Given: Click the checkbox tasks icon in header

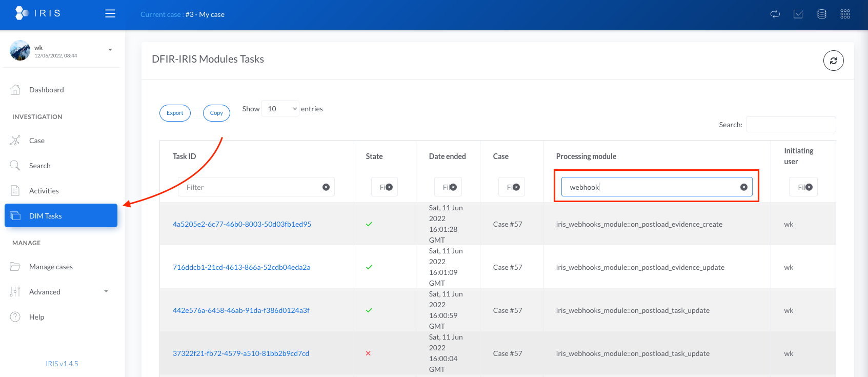Looking at the screenshot, I should click(x=798, y=14).
